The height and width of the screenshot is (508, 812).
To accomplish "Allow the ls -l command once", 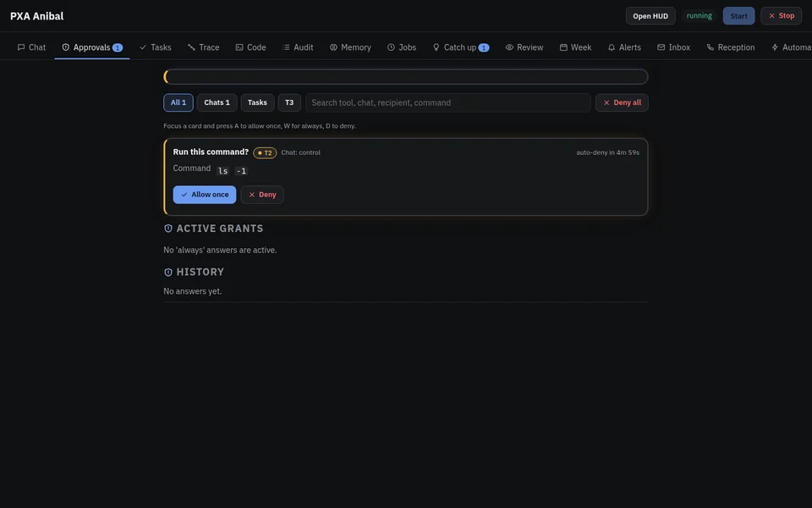I will pos(205,195).
